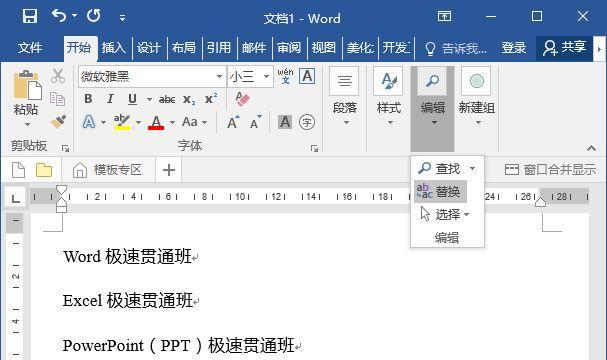607x360 pixels.
Task: Click the Grow Font icon
Action: click(x=233, y=122)
